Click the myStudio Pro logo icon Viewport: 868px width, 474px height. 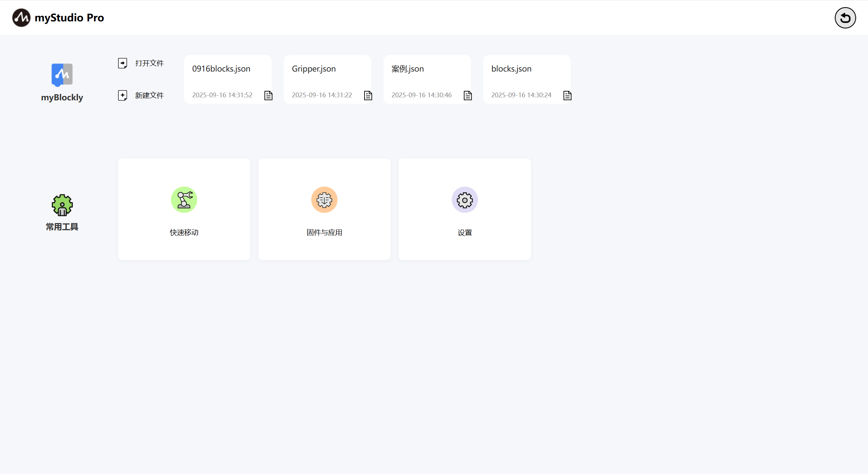[x=21, y=18]
